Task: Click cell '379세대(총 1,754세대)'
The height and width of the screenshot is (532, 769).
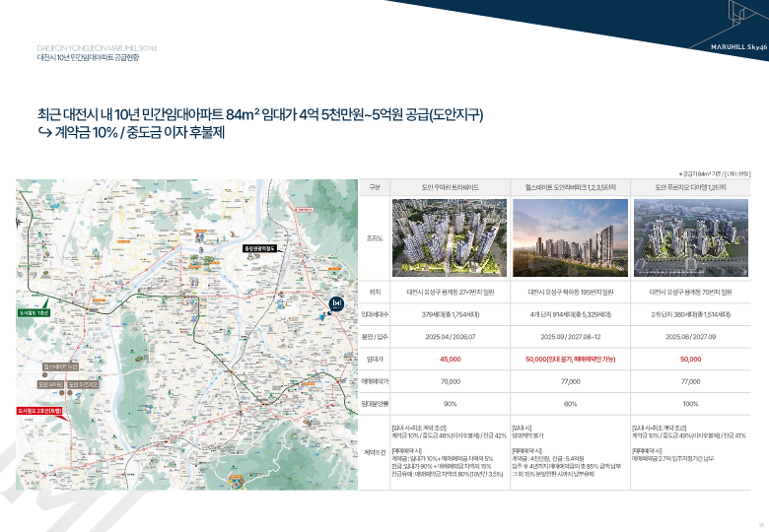Action: pyautogui.click(x=451, y=314)
